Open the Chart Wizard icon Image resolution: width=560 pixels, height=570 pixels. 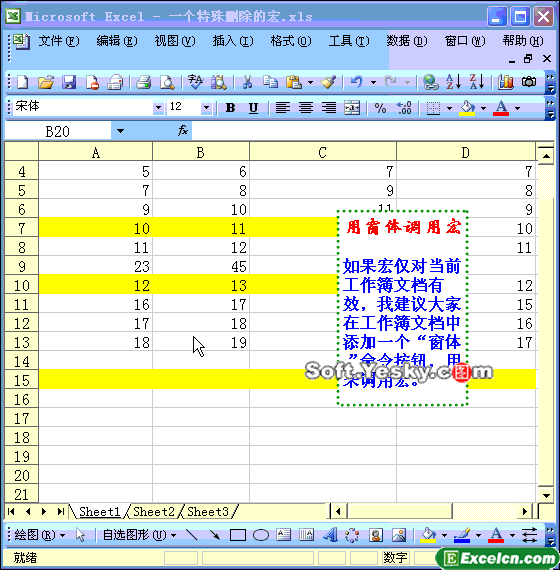click(506, 82)
